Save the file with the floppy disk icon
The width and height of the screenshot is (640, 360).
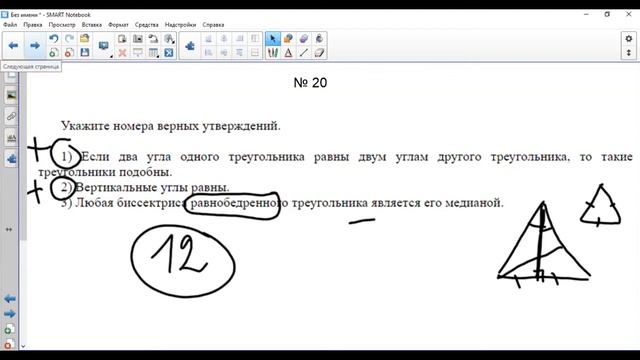[x=84, y=53]
